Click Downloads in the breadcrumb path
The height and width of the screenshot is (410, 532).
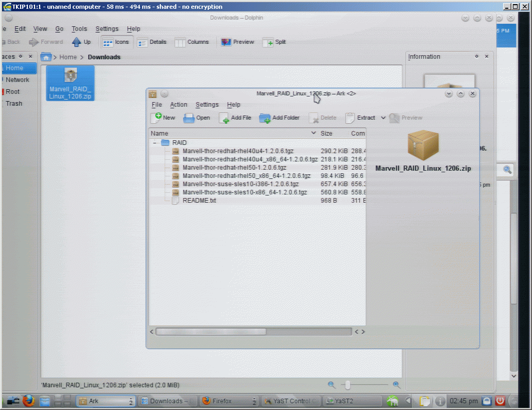pos(104,57)
